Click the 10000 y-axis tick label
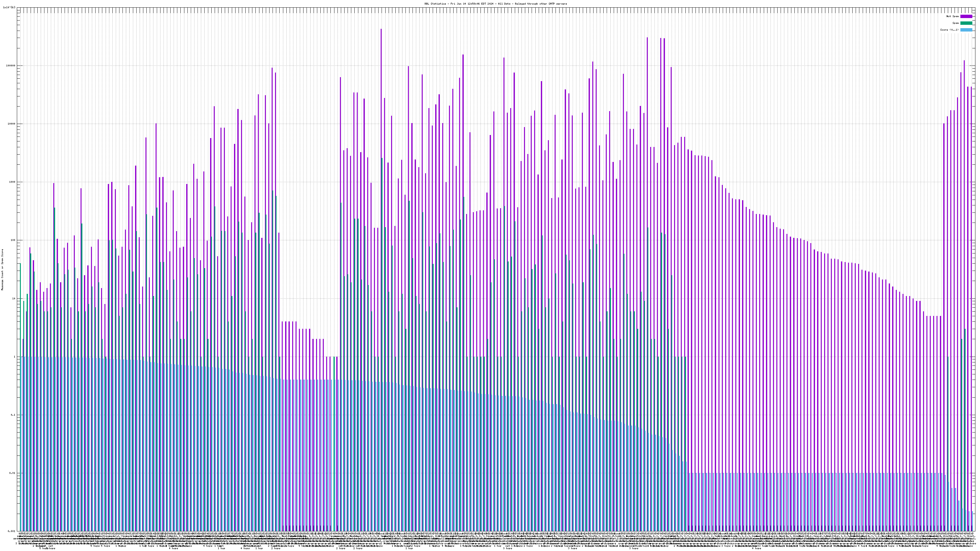The height and width of the screenshot is (551, 980). pos(12,124)
